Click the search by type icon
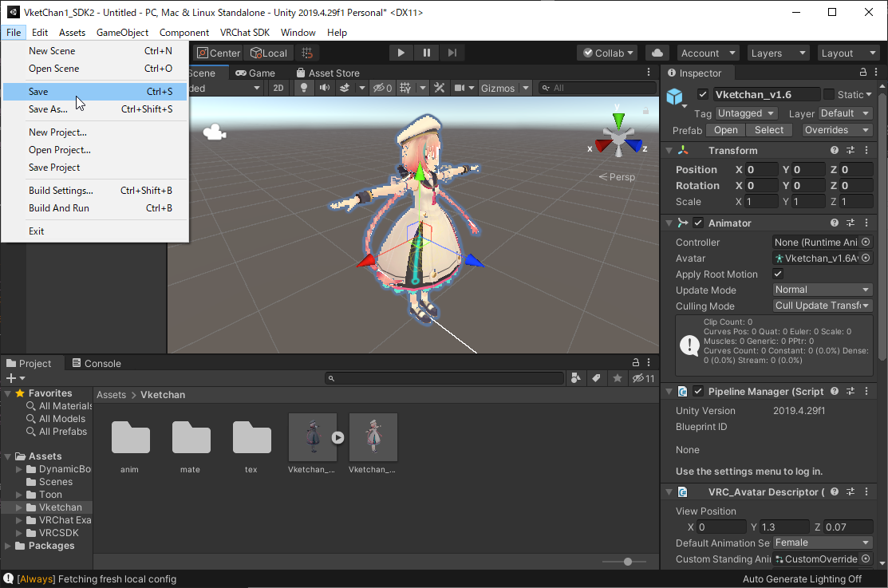The width and height of the screenshot is (888, 588). click(576, 378)
